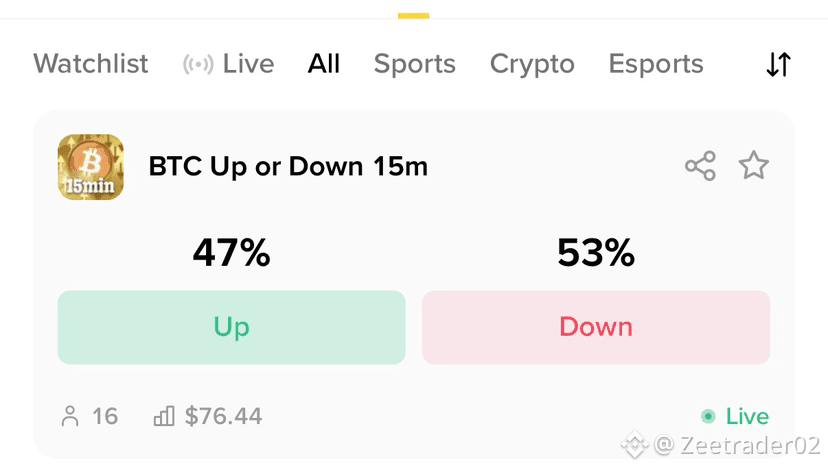Open the BTC Up or Down 15m title
This screenshot has height=470, width=828.
pos(288,167)
